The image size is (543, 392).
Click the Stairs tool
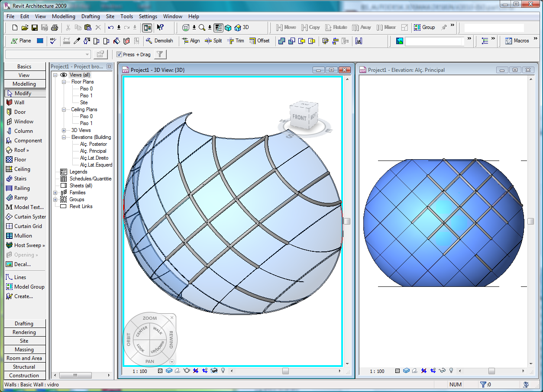20,179
